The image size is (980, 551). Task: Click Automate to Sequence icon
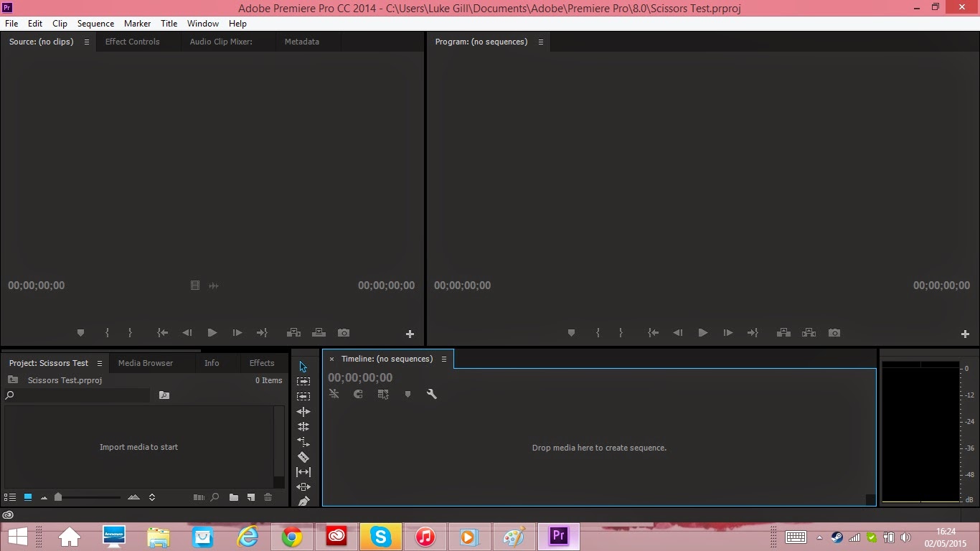(x=199, y=497)
